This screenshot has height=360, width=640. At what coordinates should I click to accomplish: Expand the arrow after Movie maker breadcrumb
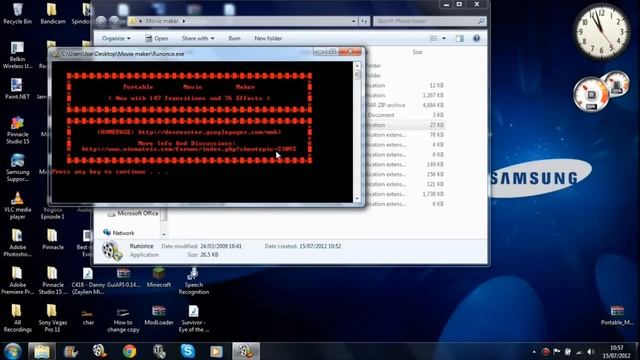(x=184, y=21)
